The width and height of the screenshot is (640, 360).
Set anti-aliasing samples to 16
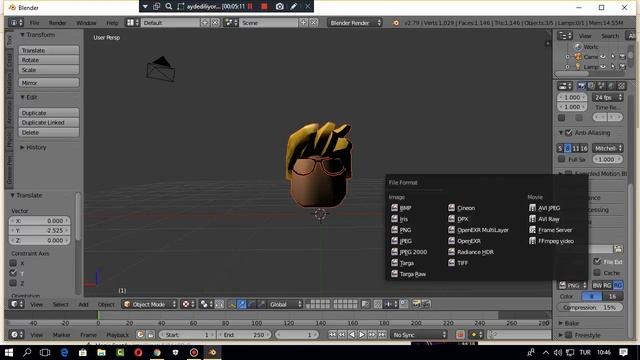[x=583, y=148]
